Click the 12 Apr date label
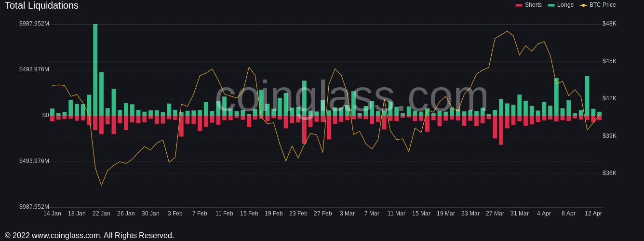The height and width of the screenshot is (241, 644). (593, 214)
